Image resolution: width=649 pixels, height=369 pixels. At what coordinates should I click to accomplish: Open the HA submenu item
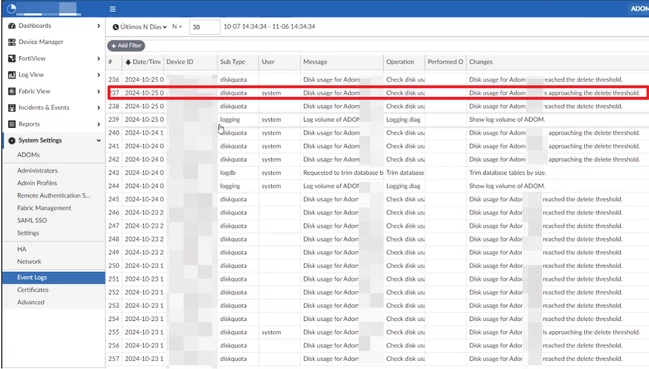point(22,249)
